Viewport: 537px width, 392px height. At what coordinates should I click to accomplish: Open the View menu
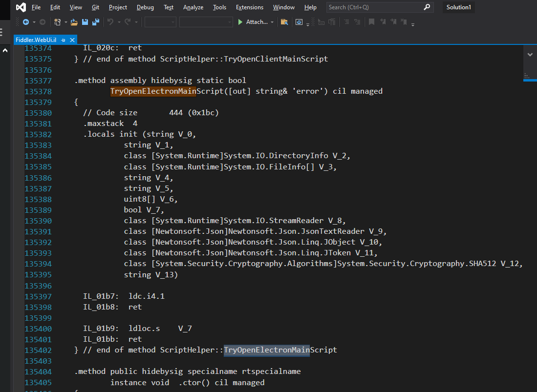click(76, 7)
